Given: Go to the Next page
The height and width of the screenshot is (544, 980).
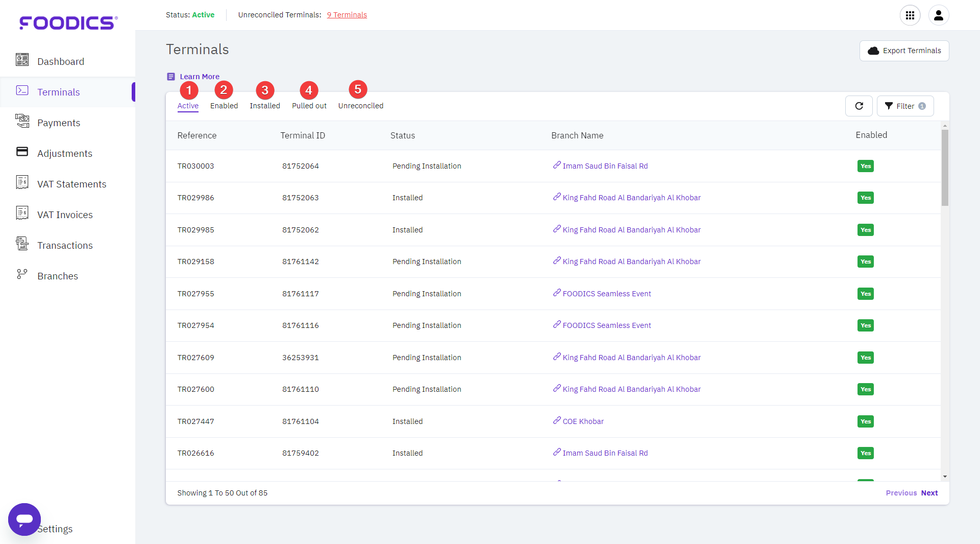Looking at the screenshot, I should click(x=929, y=493).
